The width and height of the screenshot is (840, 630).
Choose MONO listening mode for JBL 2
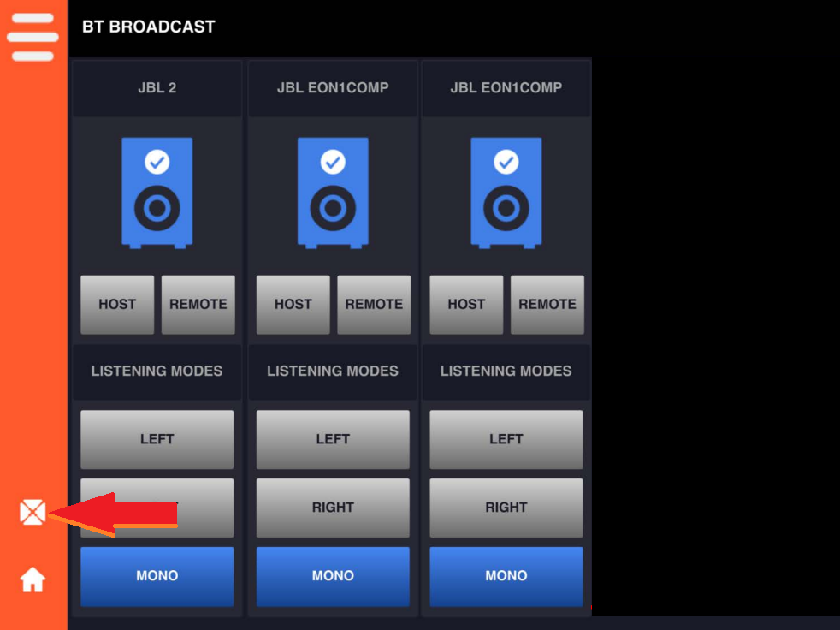[x=157, y=576]
